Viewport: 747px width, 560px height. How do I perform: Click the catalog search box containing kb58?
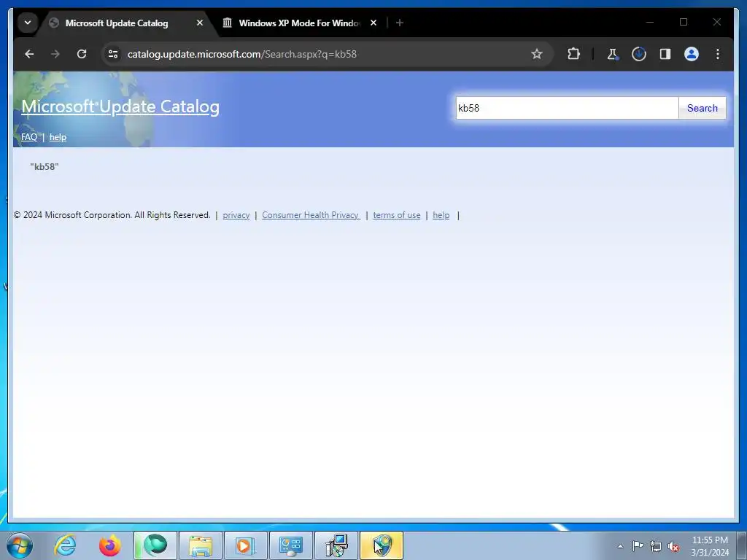(x=567, y=108)
